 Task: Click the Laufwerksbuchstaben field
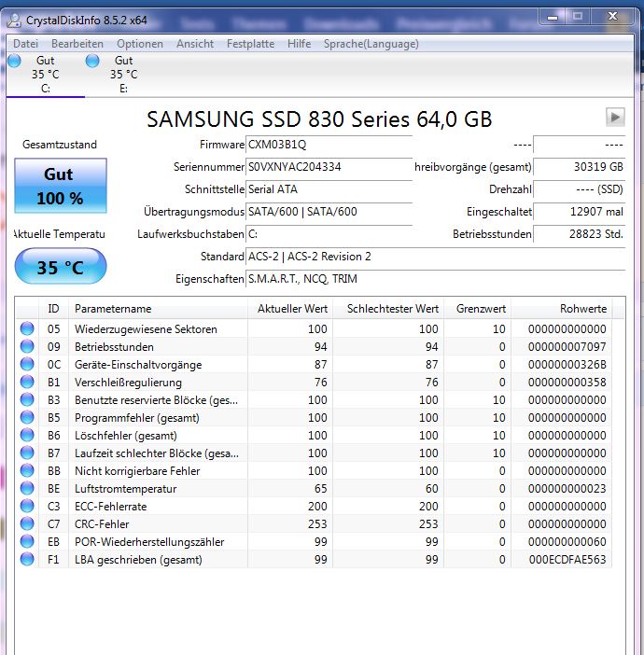point(329,234)
